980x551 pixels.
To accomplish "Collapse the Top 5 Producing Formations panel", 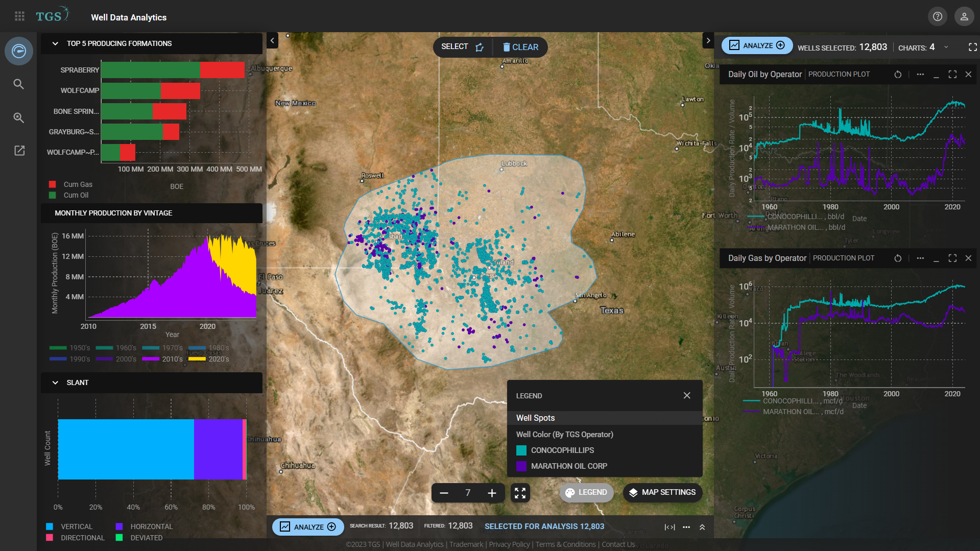I will (x=55, y=44).
